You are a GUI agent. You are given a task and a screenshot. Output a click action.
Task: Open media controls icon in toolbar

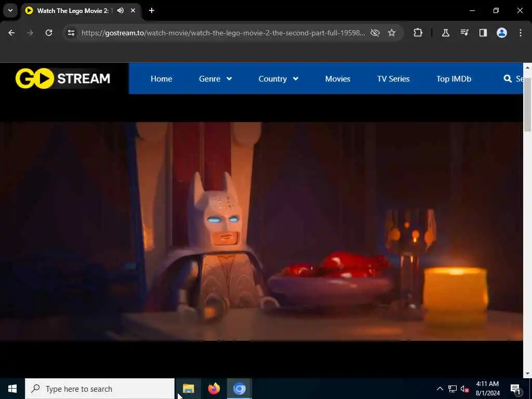pos(464,33)
